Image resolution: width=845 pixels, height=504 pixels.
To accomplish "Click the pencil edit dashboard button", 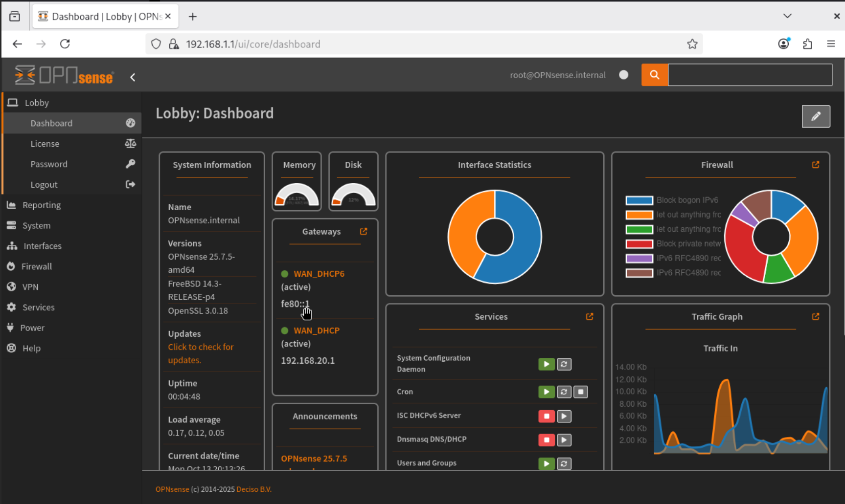I will [816, 116].
